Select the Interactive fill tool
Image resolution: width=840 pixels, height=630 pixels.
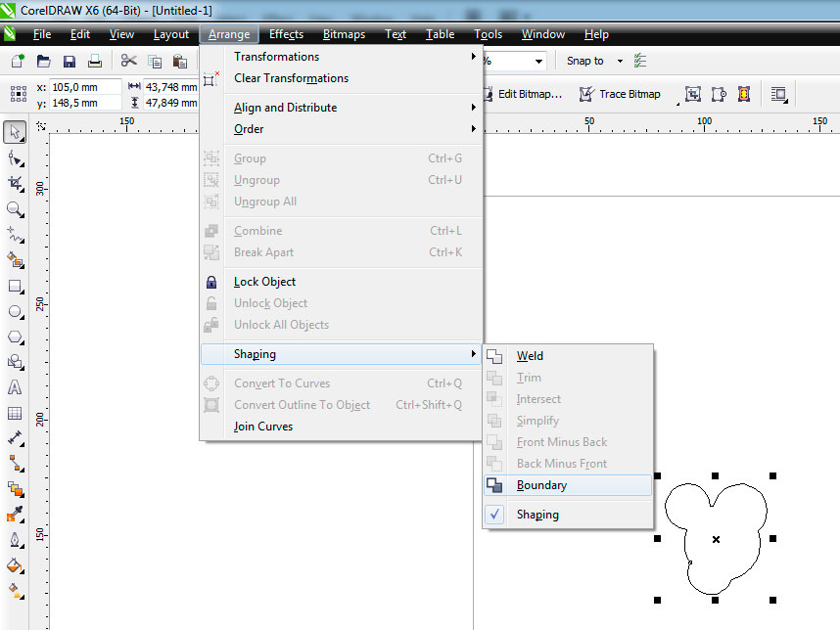click(15, 591)
